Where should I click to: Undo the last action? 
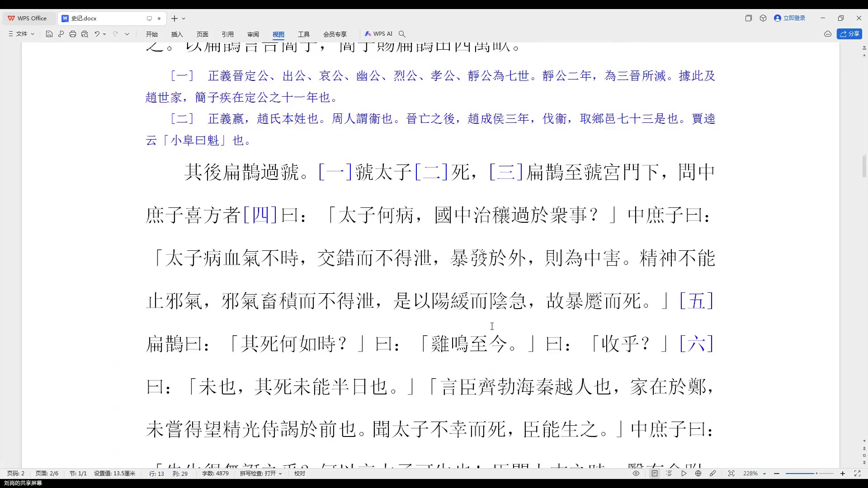coord(97,34)
